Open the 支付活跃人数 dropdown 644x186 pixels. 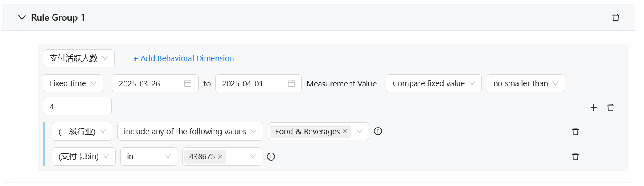click(79, 58)
